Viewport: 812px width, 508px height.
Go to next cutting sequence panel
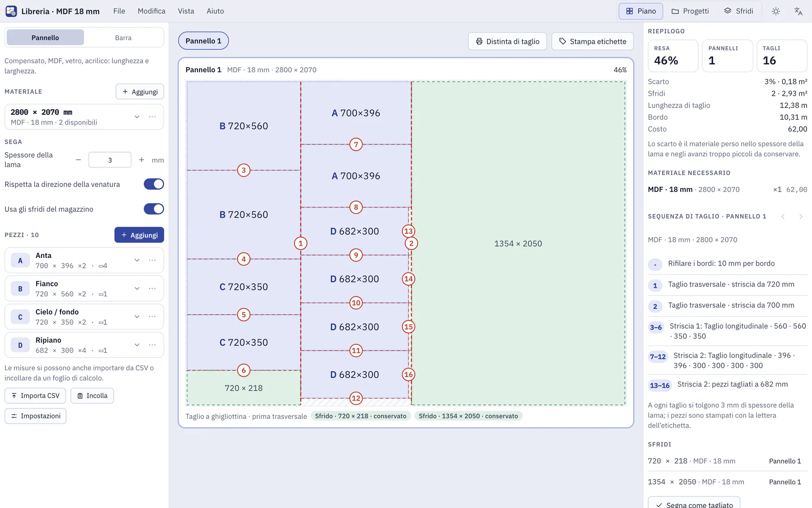coord(801,216)
